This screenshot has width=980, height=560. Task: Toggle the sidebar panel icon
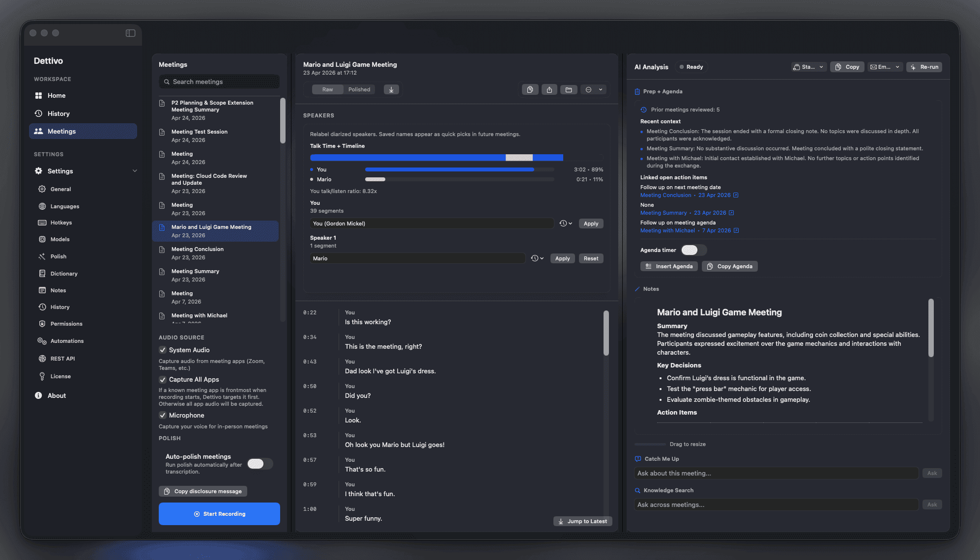[130, 33]
